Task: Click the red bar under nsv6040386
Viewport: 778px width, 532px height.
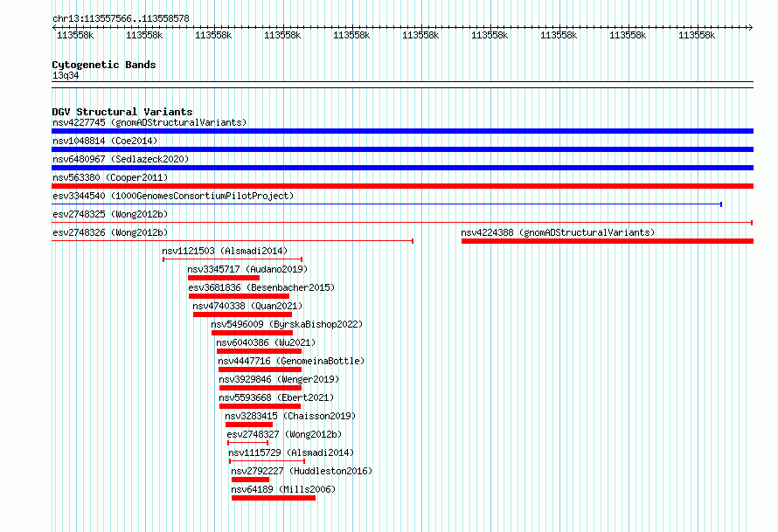Action: [259, 351]
